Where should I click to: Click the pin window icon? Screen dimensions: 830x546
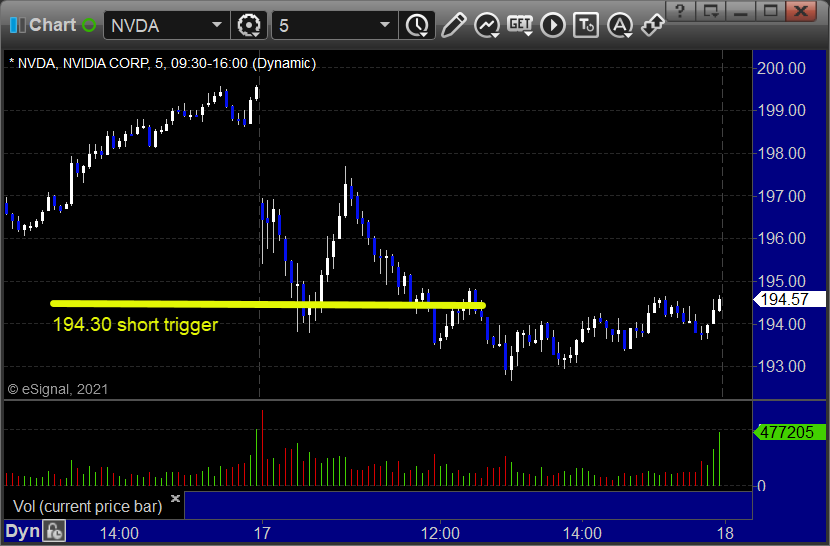tap(652, 25)
